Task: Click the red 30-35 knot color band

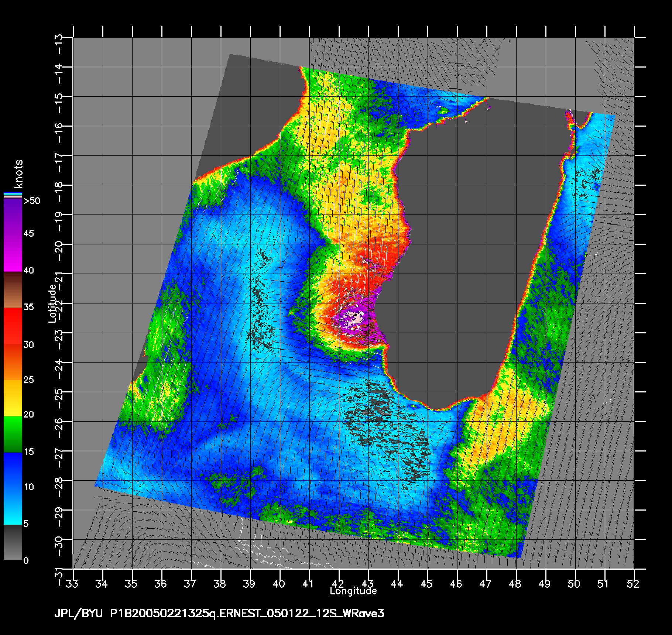Action: pos(13,326)
